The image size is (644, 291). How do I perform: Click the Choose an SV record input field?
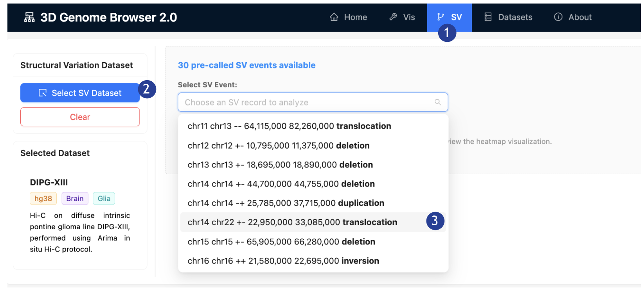305,102
